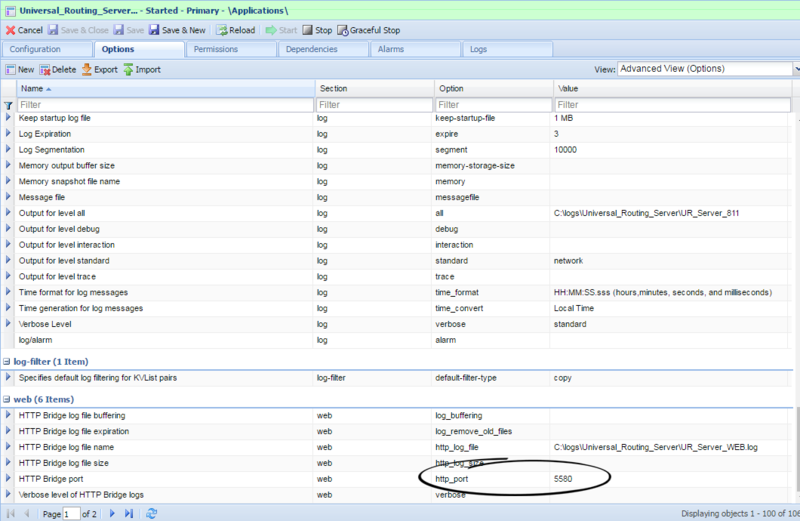Click the Delete option button

coord(58,69)
